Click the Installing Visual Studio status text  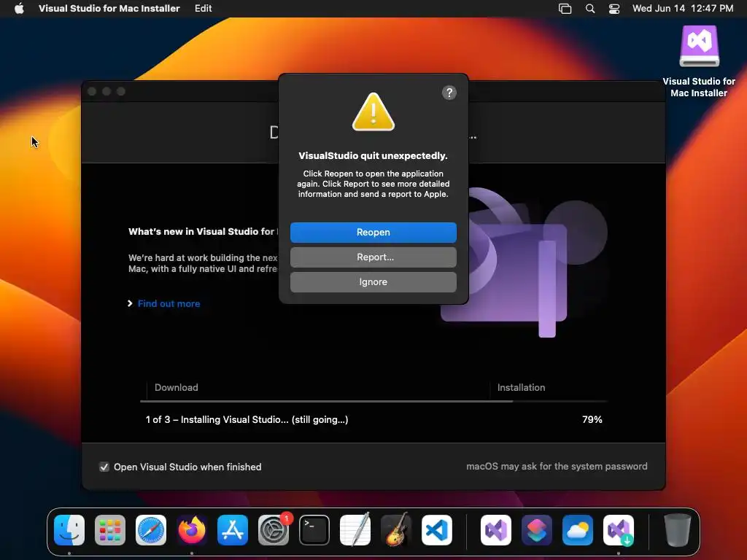[x=247, y=419]
